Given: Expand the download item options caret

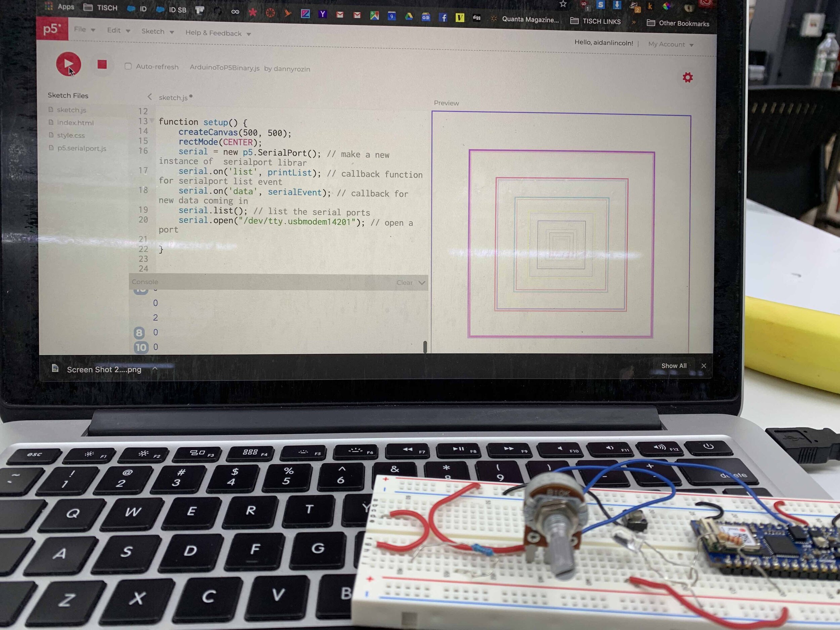Looking at the screenshot, I should click(x=155, y=368).
